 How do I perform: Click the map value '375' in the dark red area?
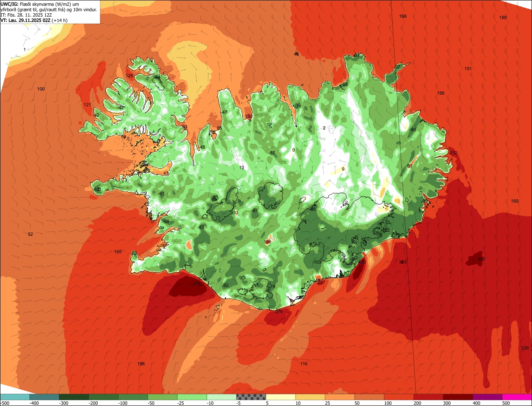(196, 284)
